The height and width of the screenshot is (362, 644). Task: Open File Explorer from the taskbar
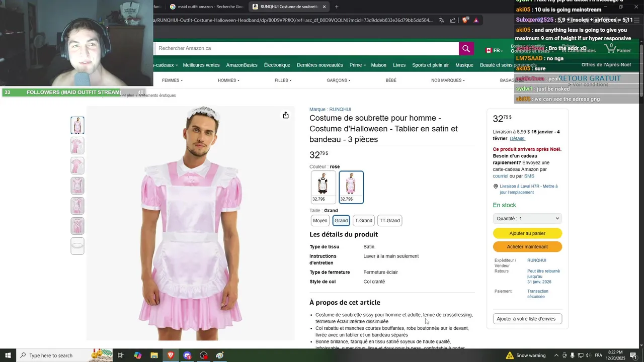tap(154, 355)
